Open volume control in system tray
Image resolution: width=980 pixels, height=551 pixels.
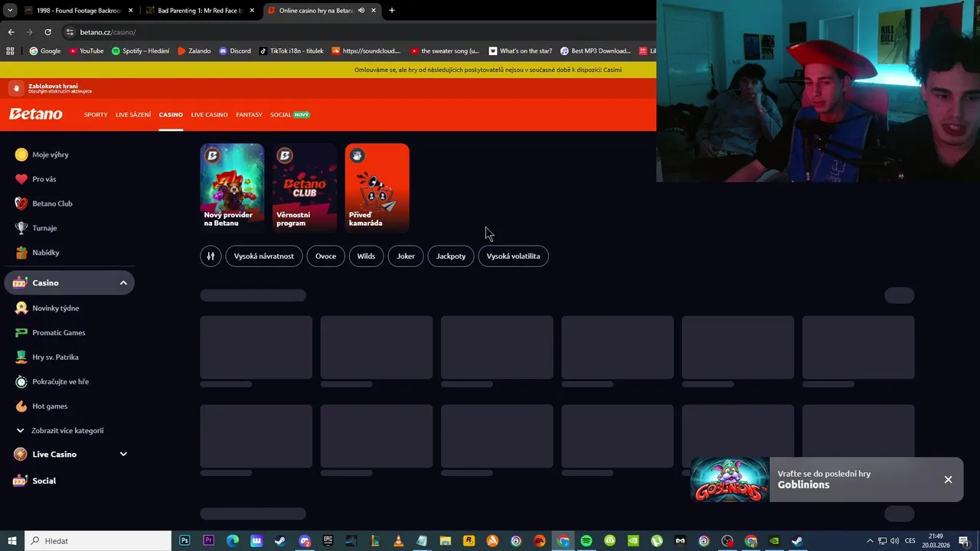[894, 541]
